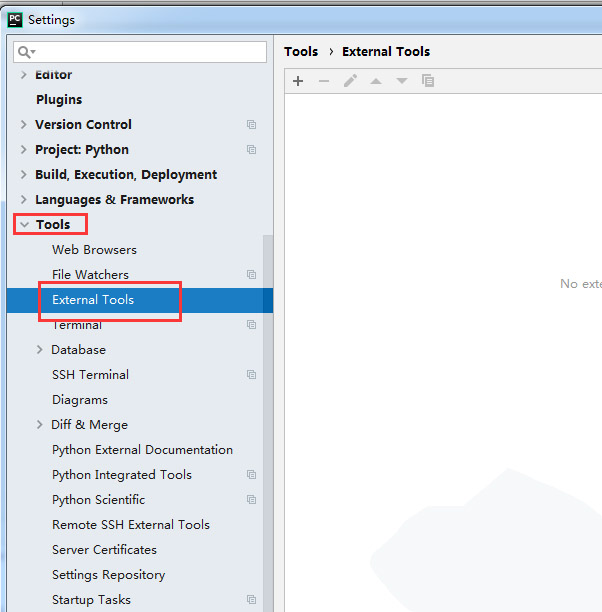Screen dimensions: 602x612
Task: Expand the Database subsection chevron
Action: (x=39, y=350)
